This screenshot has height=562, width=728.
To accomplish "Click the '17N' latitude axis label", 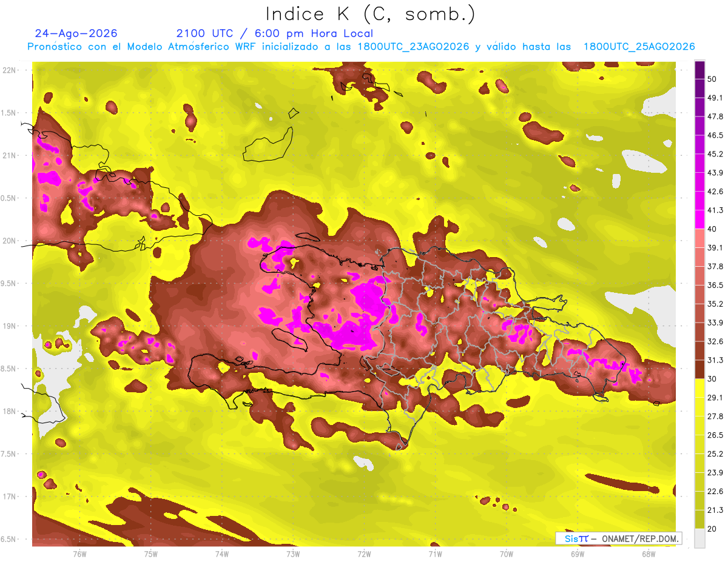I will [x=10, y=497].
